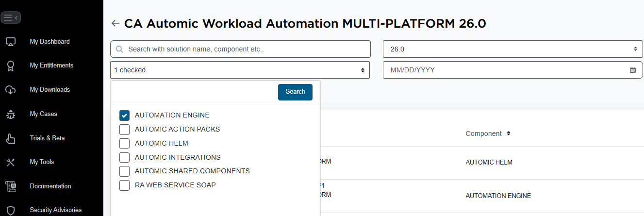Click the filter text box beside Search
Screen dimensions: 644x216
click(x=196, y=92)
